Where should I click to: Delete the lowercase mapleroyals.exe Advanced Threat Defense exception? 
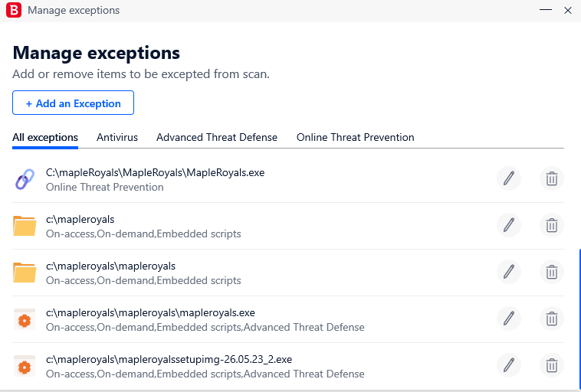point(552,318)
